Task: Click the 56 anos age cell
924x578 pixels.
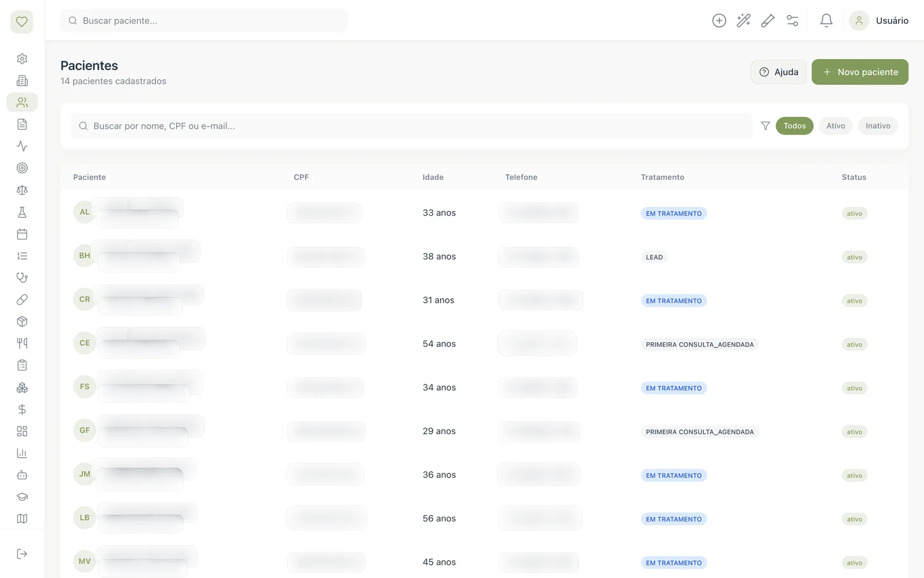Action: coord(439,518)
